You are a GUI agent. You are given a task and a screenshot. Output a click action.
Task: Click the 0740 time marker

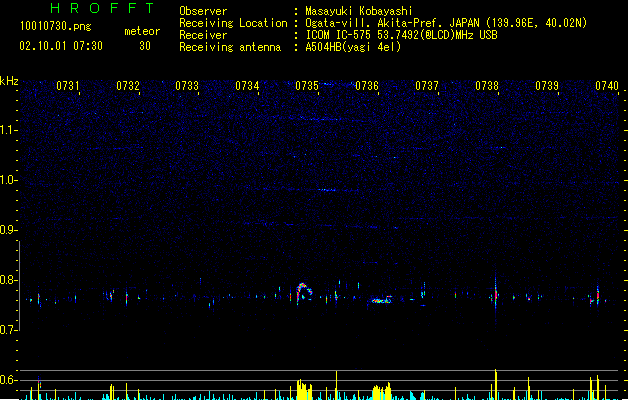(607, 86)
